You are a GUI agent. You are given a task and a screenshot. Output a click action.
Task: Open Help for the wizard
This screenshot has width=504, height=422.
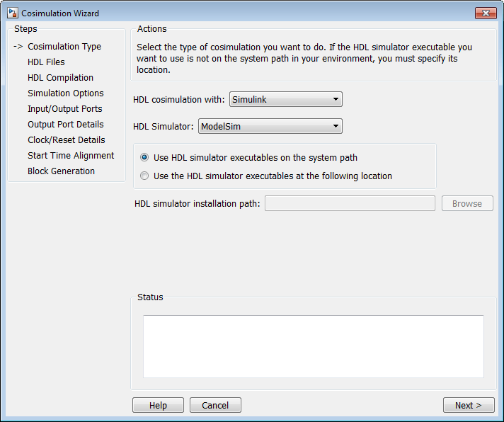pos(158,406)
